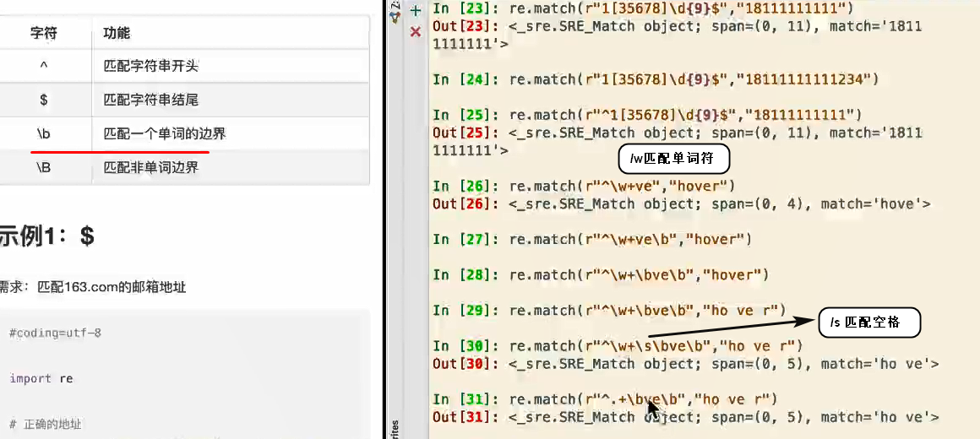
Task: Click the In [30] input line
Action: (618, 346)
